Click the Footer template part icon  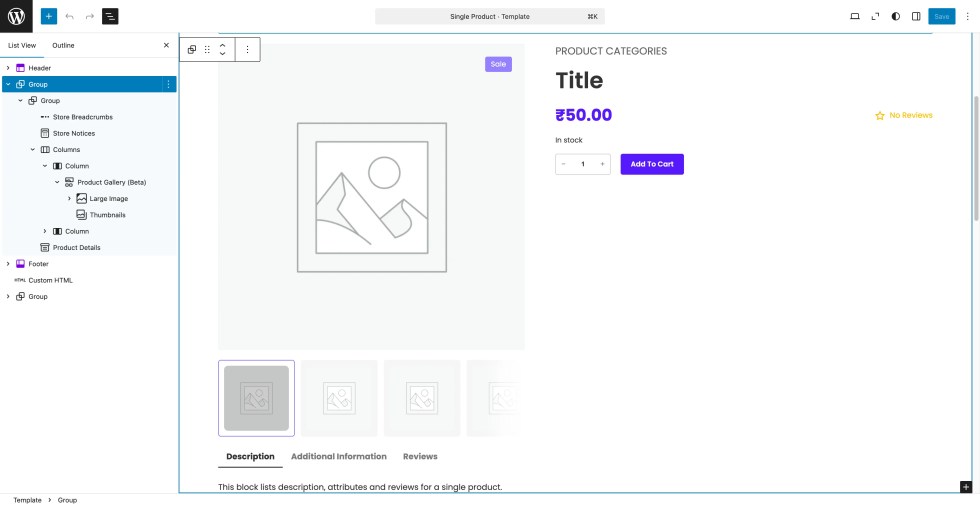[21, 264]
